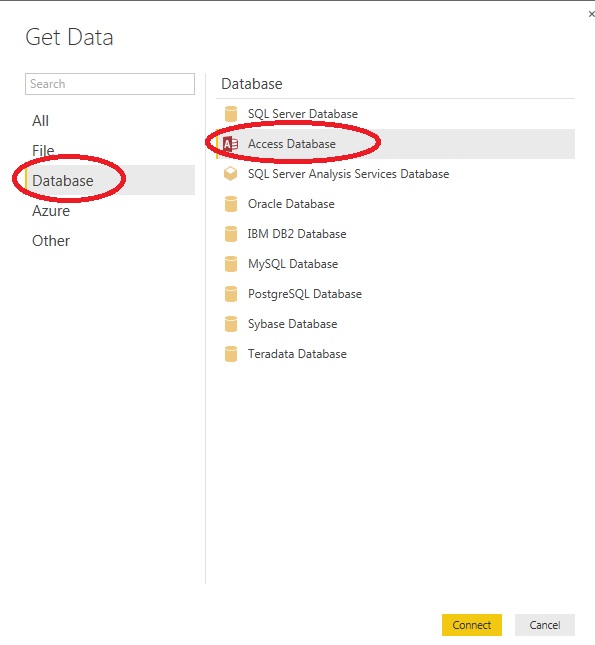The height and width of the screenshot is (645, 595).
Task: Open the Other category
Action: (x=51, y=241)
